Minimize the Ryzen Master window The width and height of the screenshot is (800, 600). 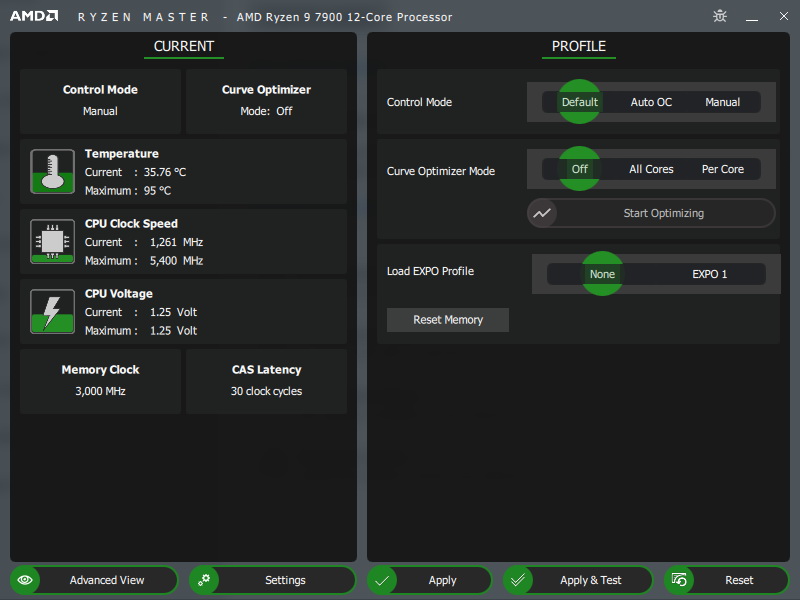[x=752, y=17]
